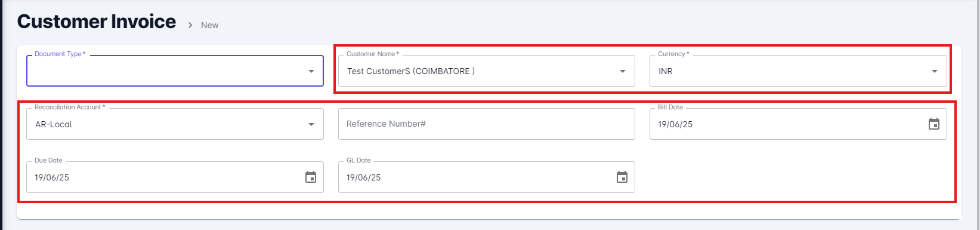The height and width of the screenshot is (230, 980).
Task: Select the Test CustomerS (COIMBATORE ) value
Action: pyautogui.click(x=411, y=71)
